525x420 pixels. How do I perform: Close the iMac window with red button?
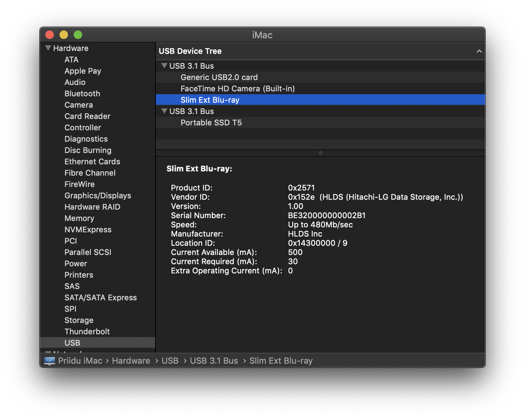50,35
